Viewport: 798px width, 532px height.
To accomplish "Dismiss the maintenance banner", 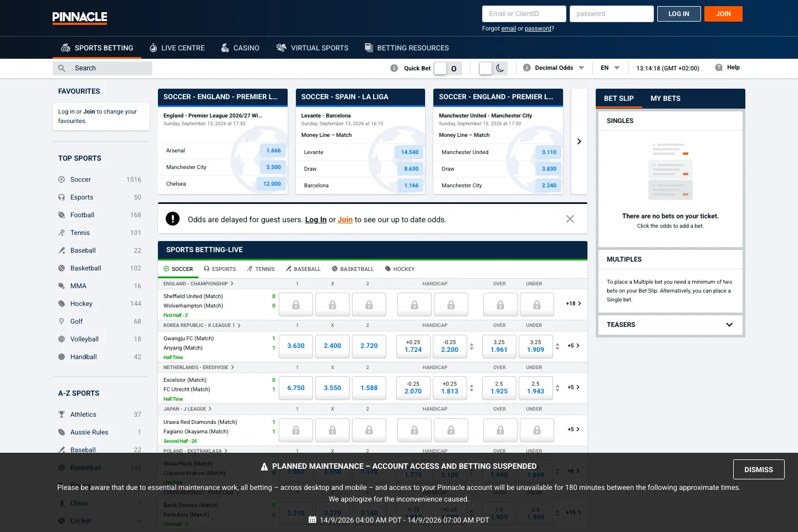I will (x=759, y=469).
